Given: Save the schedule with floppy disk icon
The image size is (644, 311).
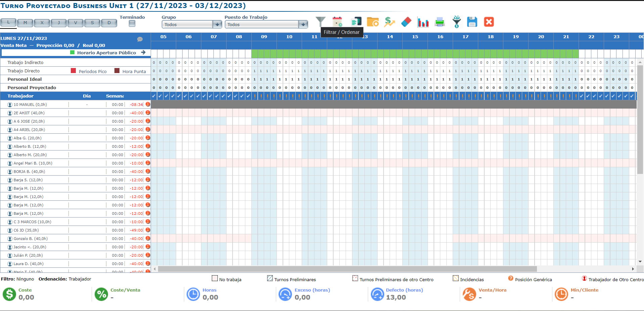Looking at the screenshot, I should pos(472,22).
